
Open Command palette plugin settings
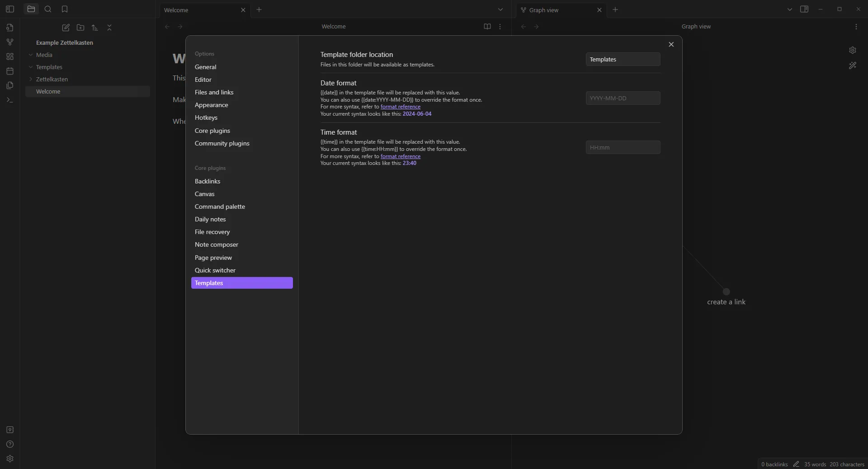click(242, 206)
